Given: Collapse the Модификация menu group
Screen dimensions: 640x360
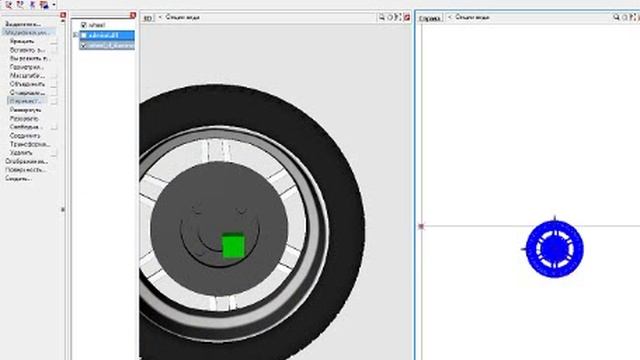Looking at the screenshot, I should (28, 32).
